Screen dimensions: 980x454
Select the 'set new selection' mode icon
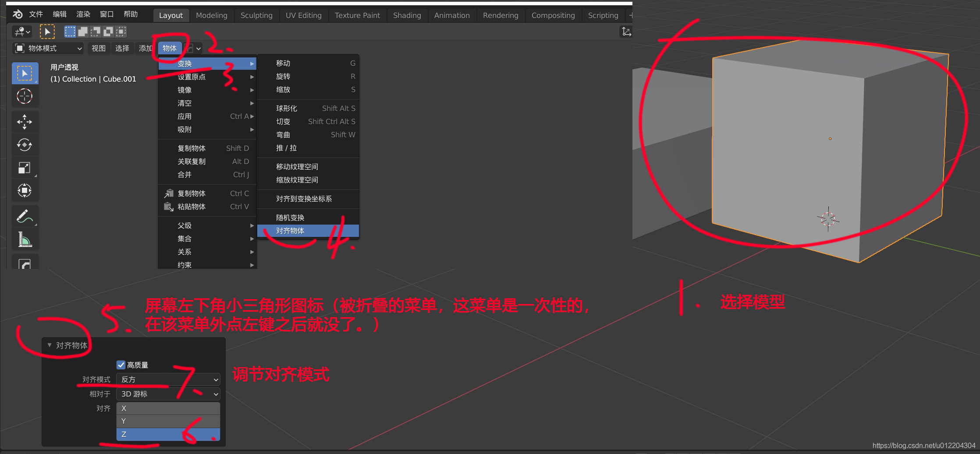click(x=70, y=32)
